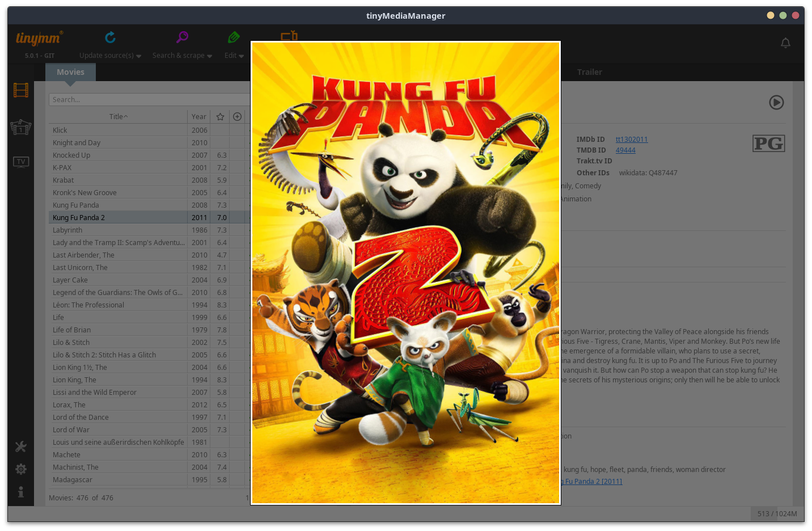Expand the Update source(s) dropdown arrow
This screenshot has width=812, height=531.
(139, 56)
